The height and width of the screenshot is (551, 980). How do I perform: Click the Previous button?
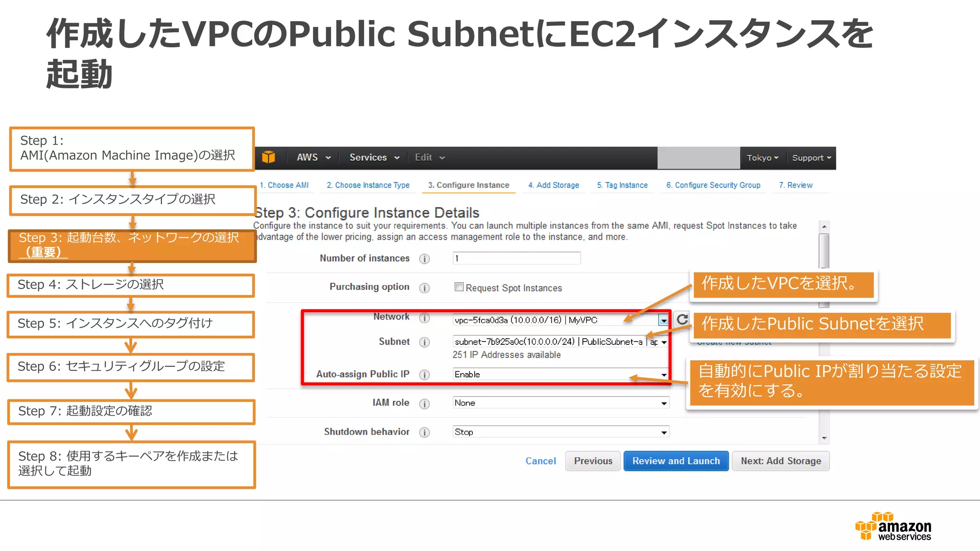click(593, 461)
